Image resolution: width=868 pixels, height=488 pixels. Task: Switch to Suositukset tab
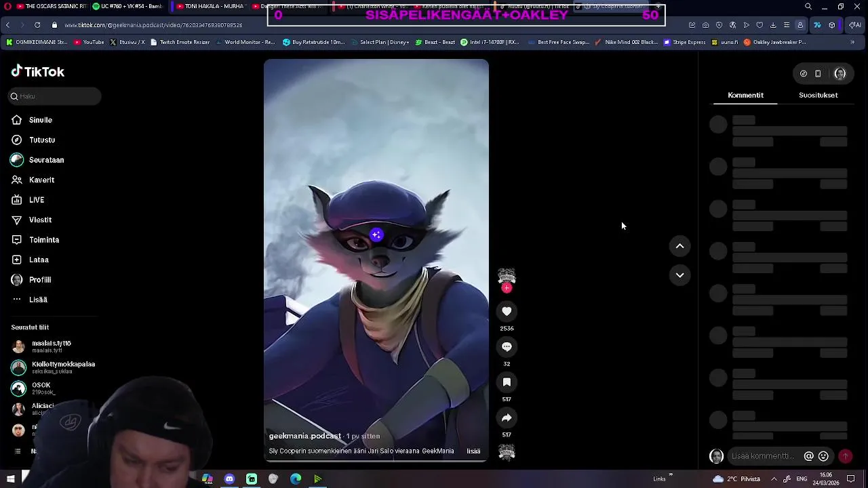tap(818, 95)
